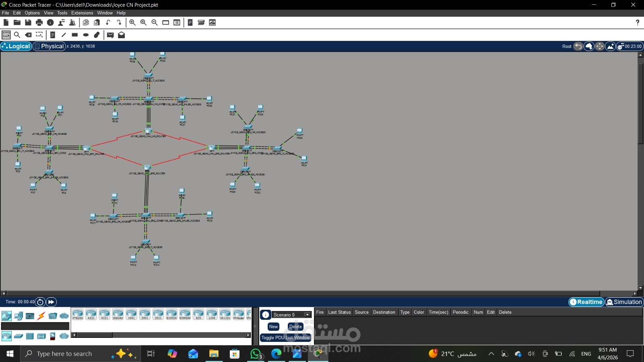Viewport: 644px width, 362px height.
Task: Switch to Realtime mode
Action: pos(586,302)
